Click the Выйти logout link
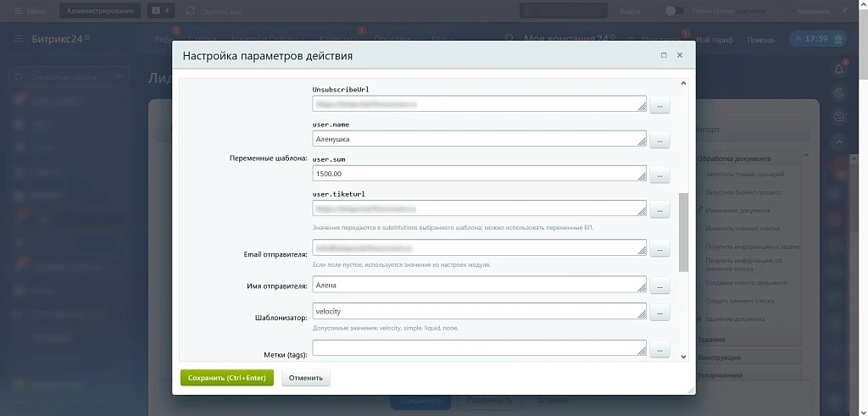Viewport: 868px width, 416px height. [x=630, y=11]
